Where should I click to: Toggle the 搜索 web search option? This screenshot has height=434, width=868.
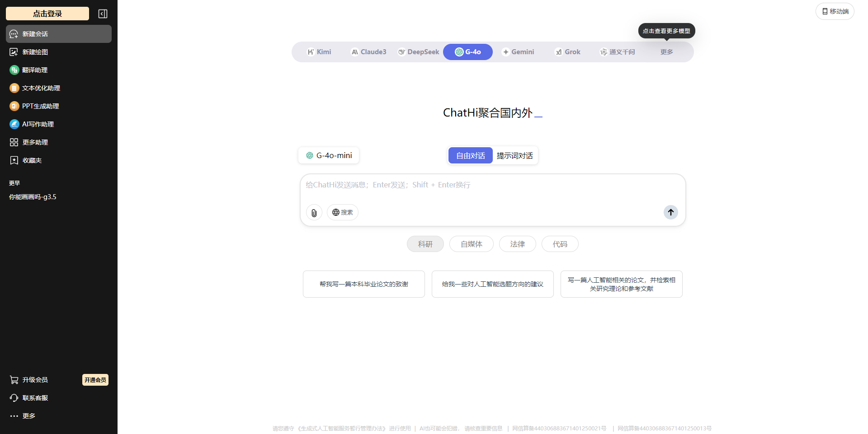tap(343, 212)
